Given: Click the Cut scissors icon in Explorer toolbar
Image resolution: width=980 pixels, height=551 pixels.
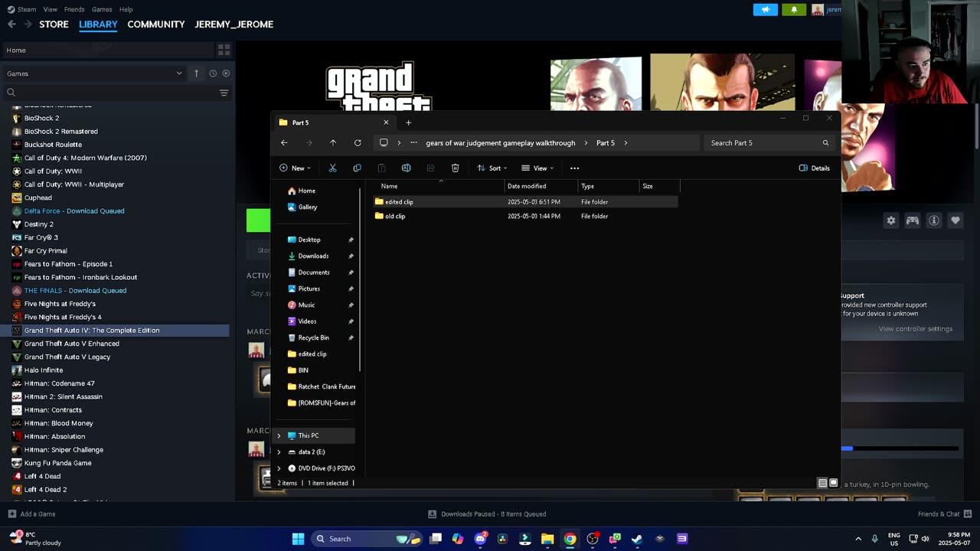Looking at the screenshot, I should tap(332, 168).
